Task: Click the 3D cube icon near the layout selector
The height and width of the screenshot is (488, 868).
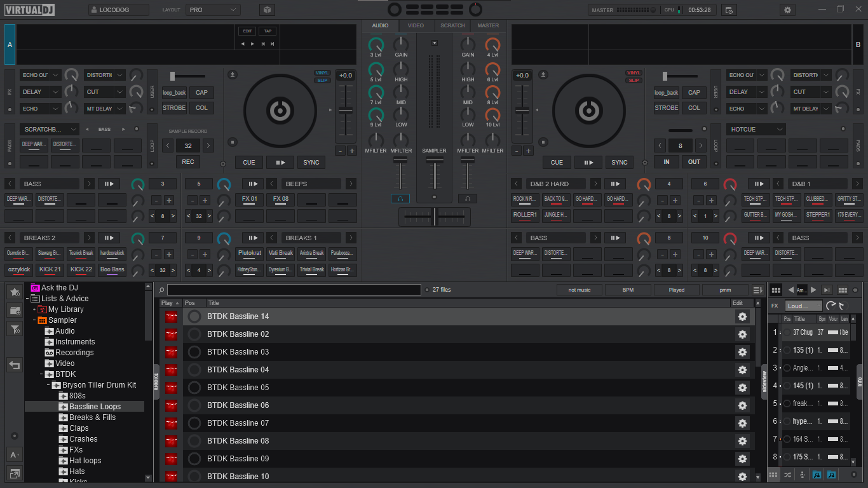Action: (x=268, y=10)
